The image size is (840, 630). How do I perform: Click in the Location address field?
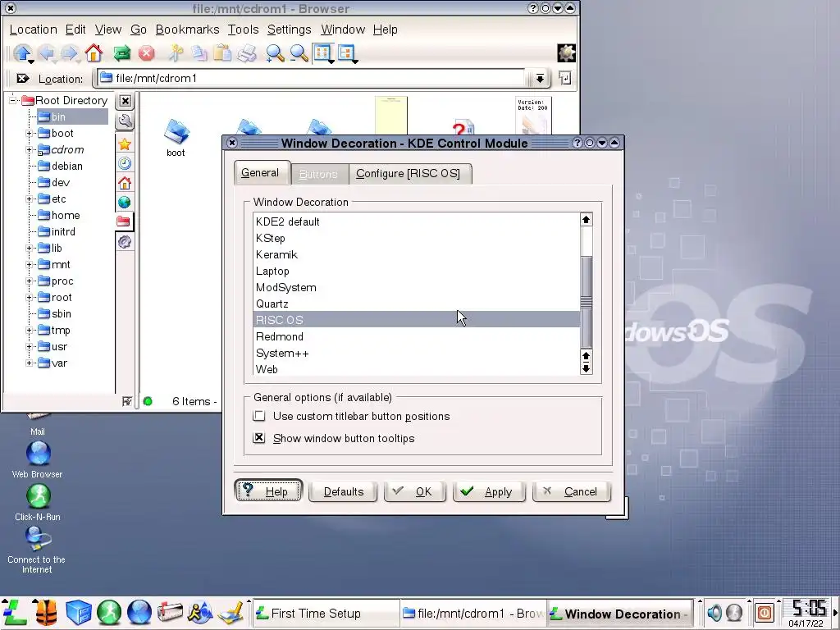coord(311,78)
